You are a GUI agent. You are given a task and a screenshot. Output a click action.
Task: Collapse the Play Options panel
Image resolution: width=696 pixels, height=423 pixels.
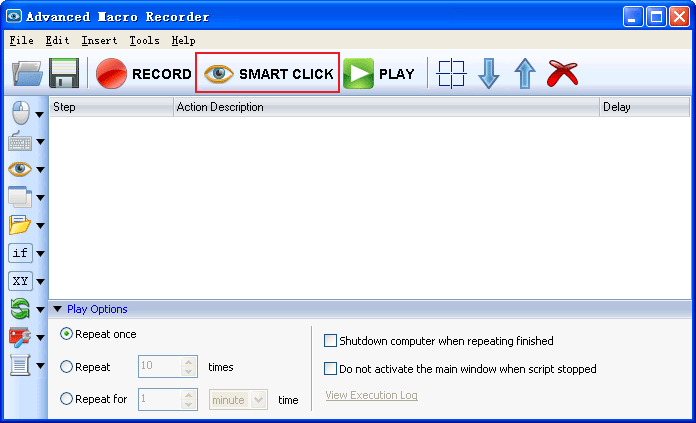click(57, 309)
